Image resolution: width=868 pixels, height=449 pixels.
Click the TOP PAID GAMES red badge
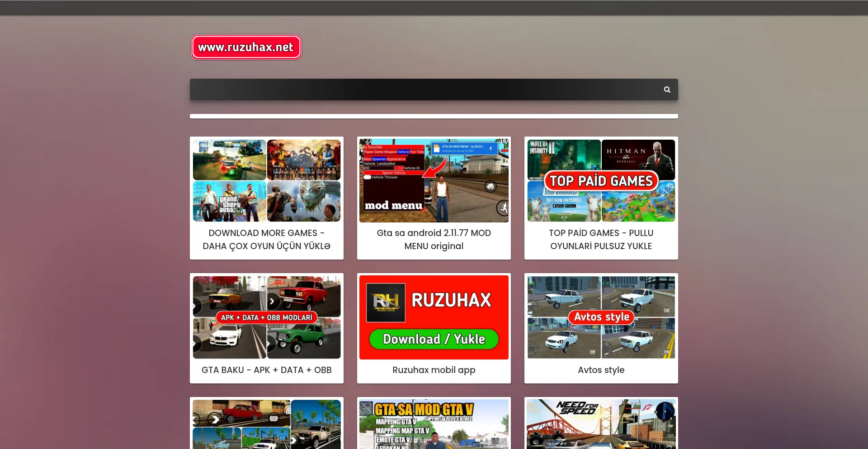601,181
